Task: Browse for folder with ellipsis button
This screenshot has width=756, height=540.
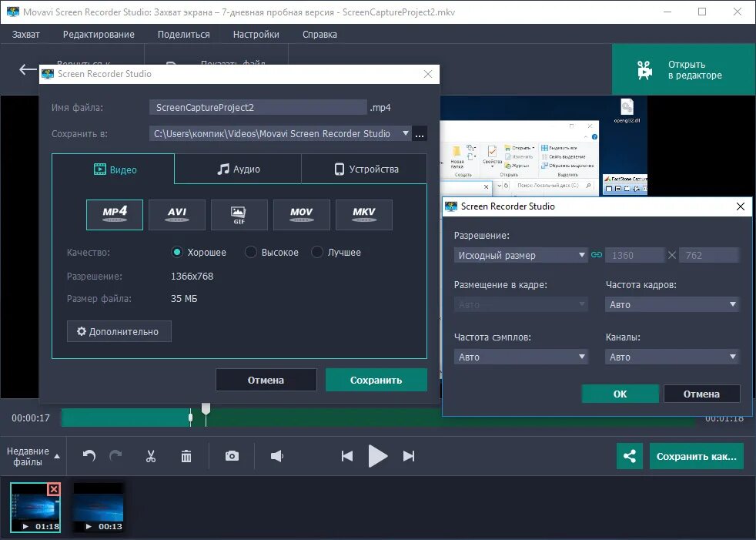Action: pyautogui.click(x=420, y=134)
